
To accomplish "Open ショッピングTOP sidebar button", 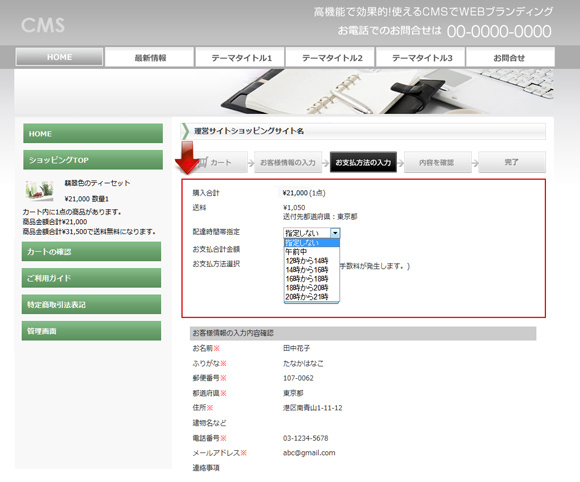I will tap(93, 160).
